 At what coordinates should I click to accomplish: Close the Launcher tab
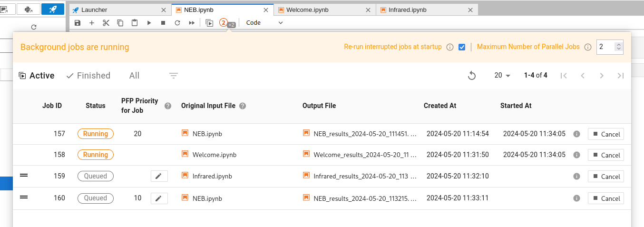coord(164,10)
